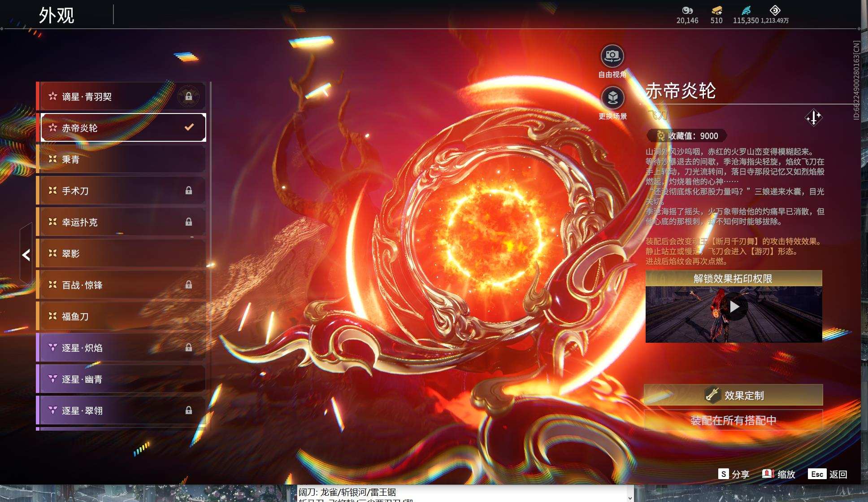Click the lock icon on 谪星·青羽契
The width and height of the screenshot is (868, 502).
[x=189, y=96]
